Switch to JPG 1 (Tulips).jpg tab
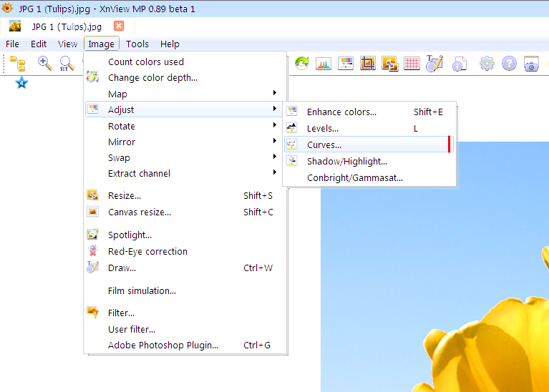Viewport: 549px width, 392px height. click(67, 26)
